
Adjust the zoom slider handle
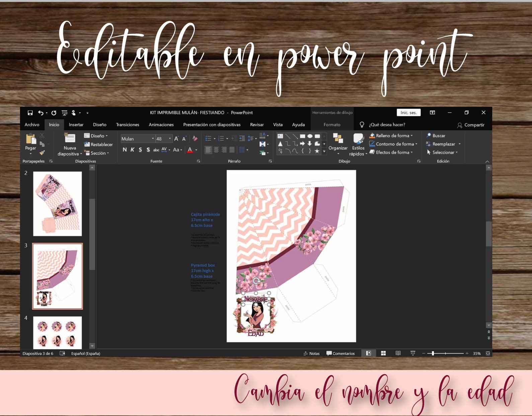click(433, 353)
